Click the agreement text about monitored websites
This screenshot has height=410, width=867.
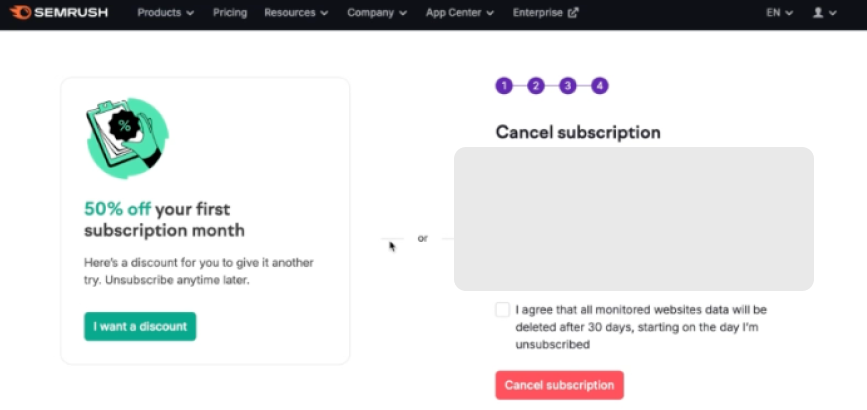pos(640,327)
